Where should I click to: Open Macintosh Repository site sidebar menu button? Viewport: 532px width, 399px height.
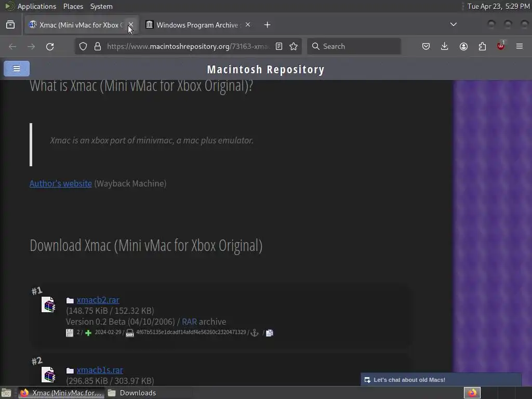[x=17, y=69]
